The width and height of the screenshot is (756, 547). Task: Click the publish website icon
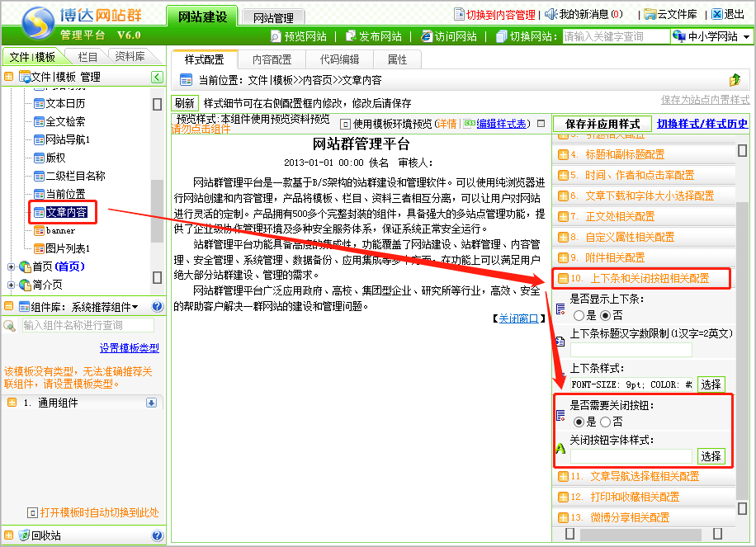352,36
